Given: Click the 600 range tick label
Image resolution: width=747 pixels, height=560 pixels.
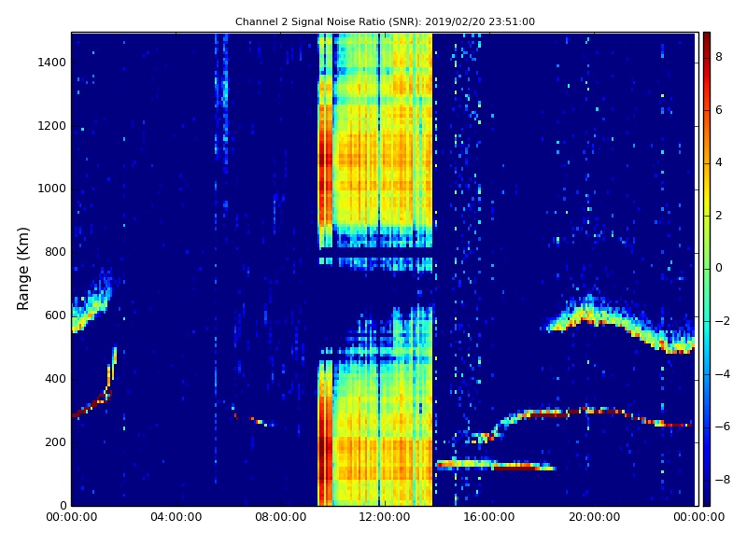Looking at the screenshot, I should 55,315.
